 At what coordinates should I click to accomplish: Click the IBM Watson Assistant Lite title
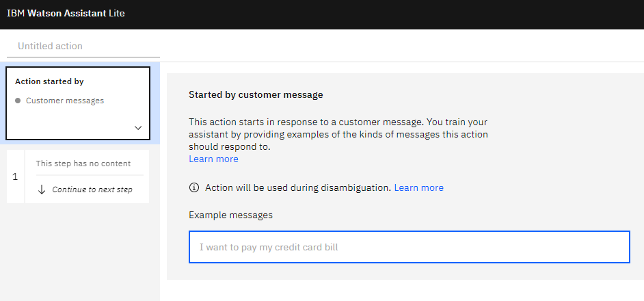(x=66, y=13)
